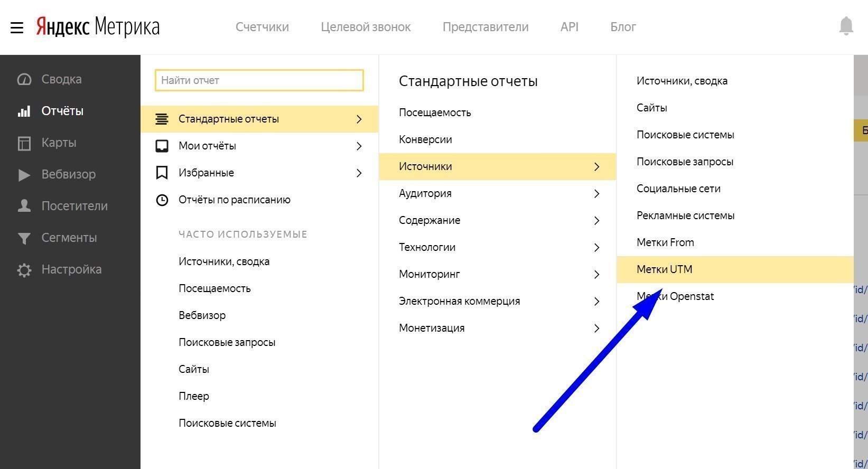
Task: Expand Электронная коммерция submenu arrow
Action: (597, 302)
